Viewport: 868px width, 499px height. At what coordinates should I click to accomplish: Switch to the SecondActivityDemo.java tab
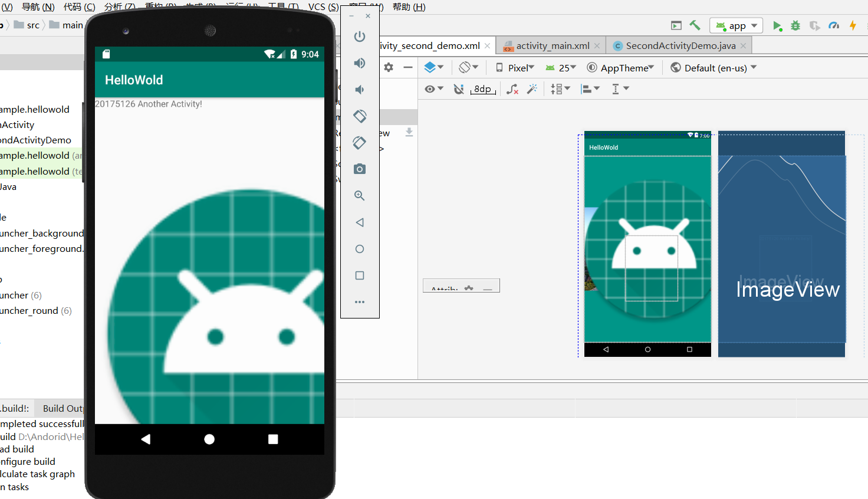pyautogui.click(x=680, y=45)
